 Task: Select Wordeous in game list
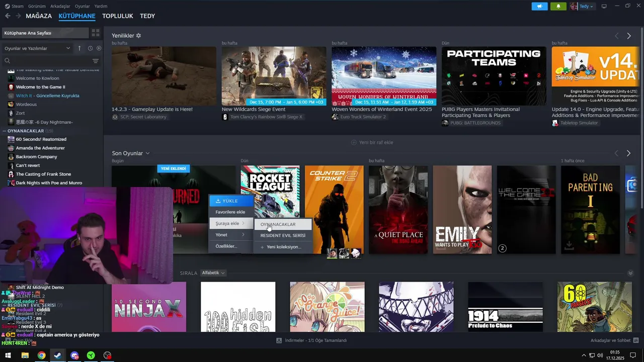coord(26,105)
